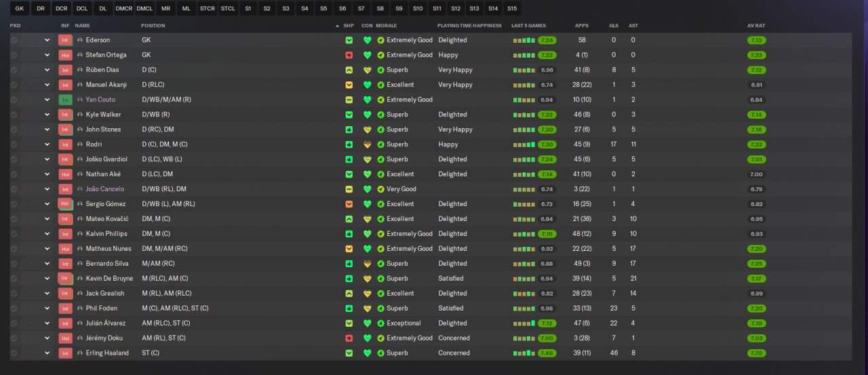Open the selection dropdown for Matheus Nunes
This screenshot has width=868, height=375.
[x=47, y=249]
